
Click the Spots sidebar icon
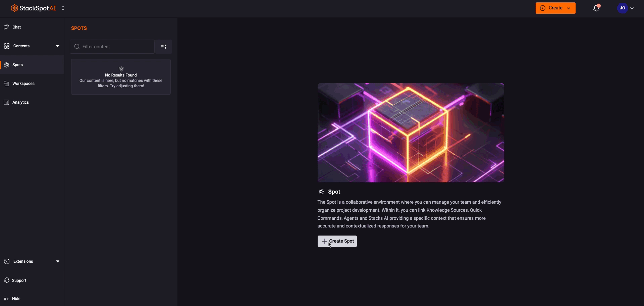click(x=6, y=65)
